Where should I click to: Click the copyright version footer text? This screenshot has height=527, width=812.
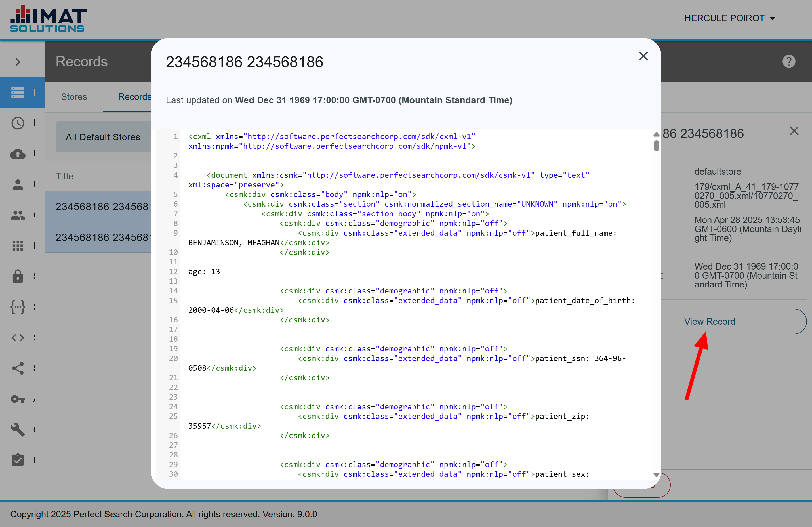pyautogui.click(x=164, y=514)
